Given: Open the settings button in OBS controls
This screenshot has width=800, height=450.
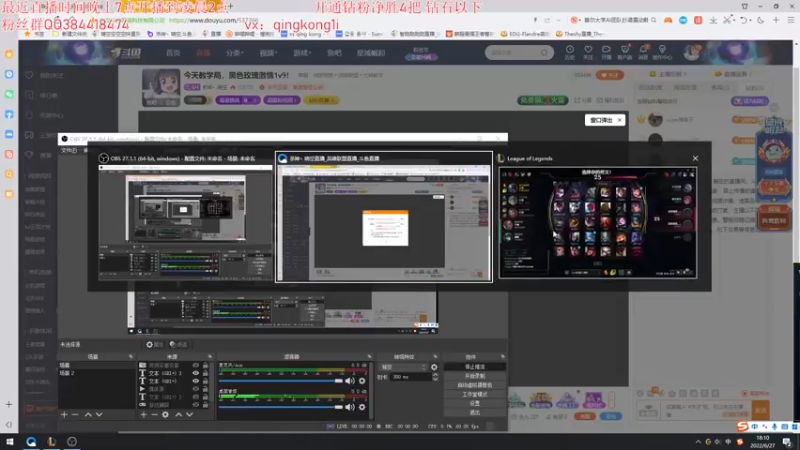Looking at the screenshot, I should pos(474,403).
